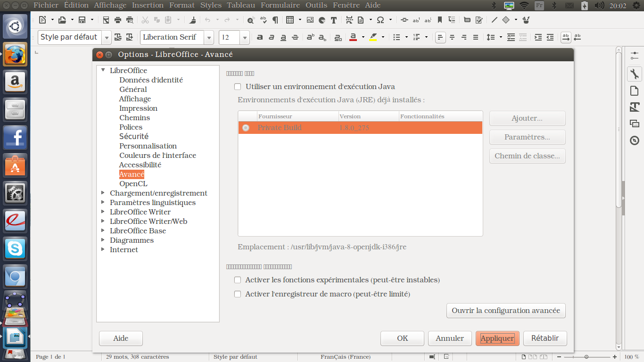
Task: Open the sidebar Navigator compass icon
Action: (x=634, y=140)
